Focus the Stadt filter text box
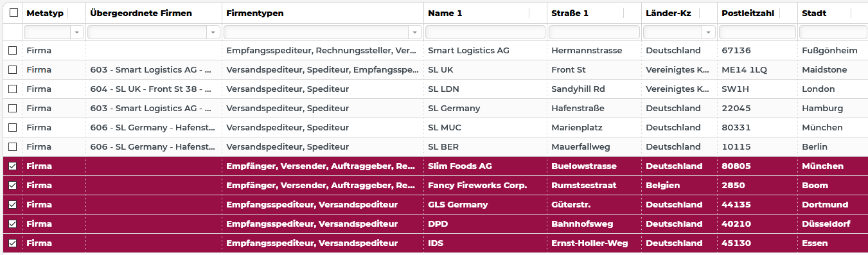Screen dimensions: 868x255 833,32
